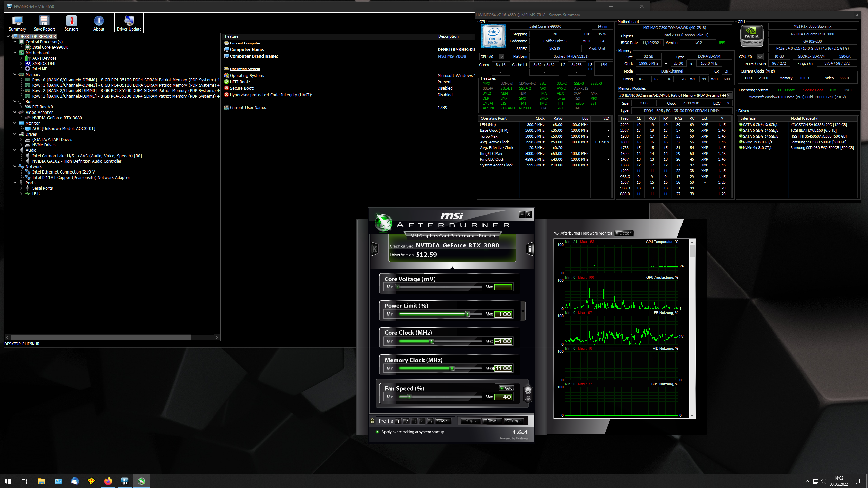Click the hardware monitor vertical scrollbar

coord(692,328)
